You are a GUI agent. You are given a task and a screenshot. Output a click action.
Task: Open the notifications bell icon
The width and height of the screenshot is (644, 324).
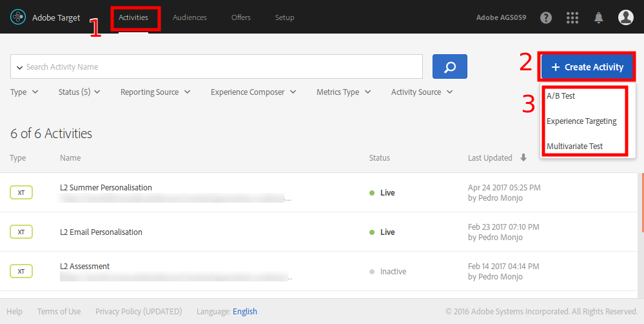(x=599, y=17)
